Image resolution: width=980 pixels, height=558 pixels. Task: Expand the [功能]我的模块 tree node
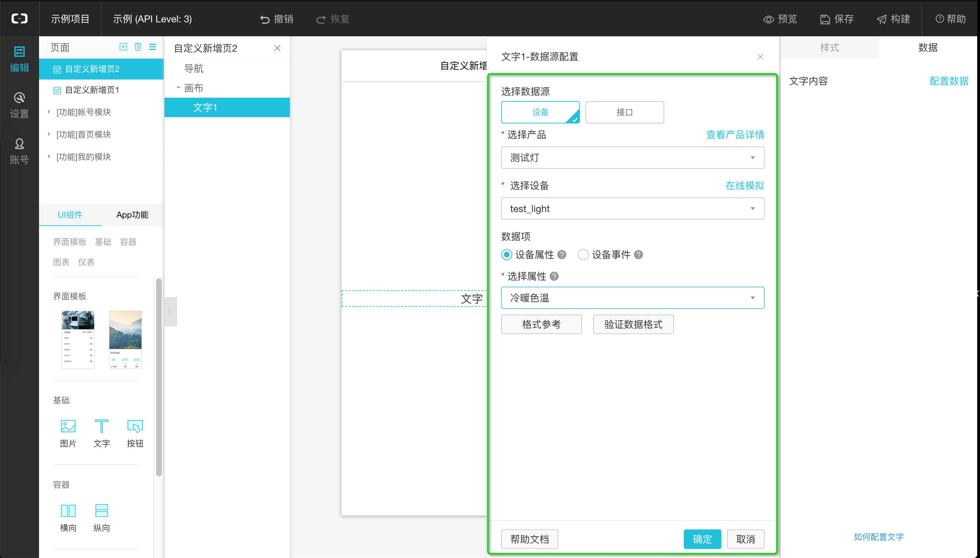(x=49, y=156)
